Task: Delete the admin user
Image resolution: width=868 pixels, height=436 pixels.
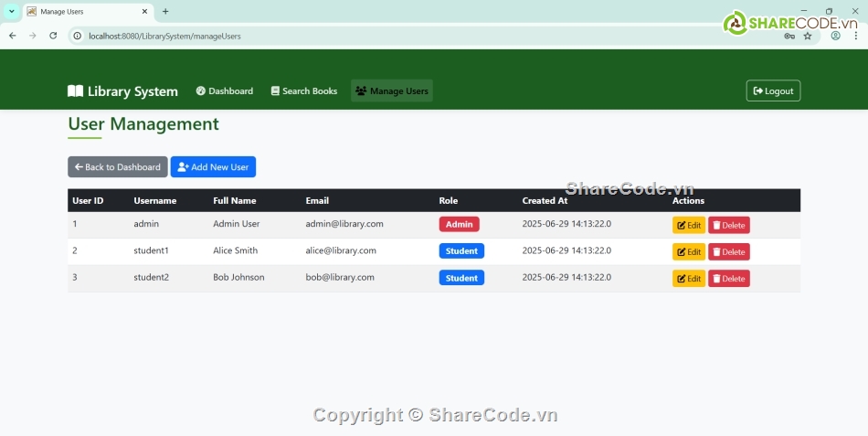Action: (x=729, y=225)
